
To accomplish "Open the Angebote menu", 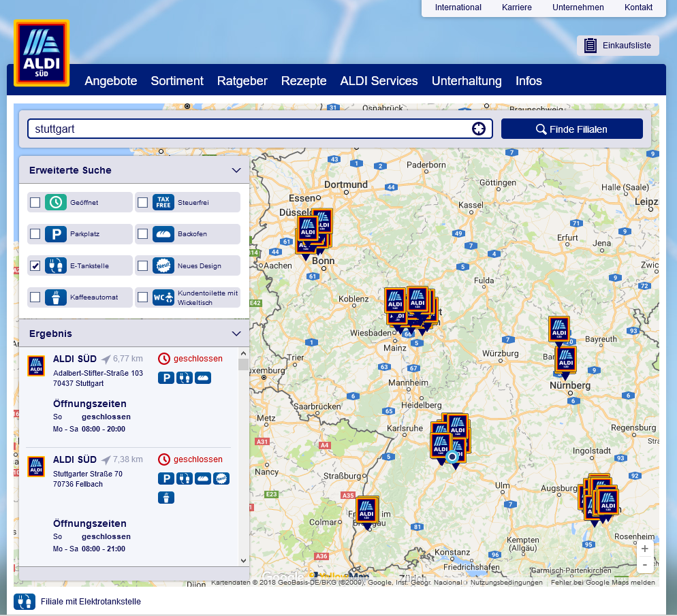I will pyautogui.click(x=110, y=81).
